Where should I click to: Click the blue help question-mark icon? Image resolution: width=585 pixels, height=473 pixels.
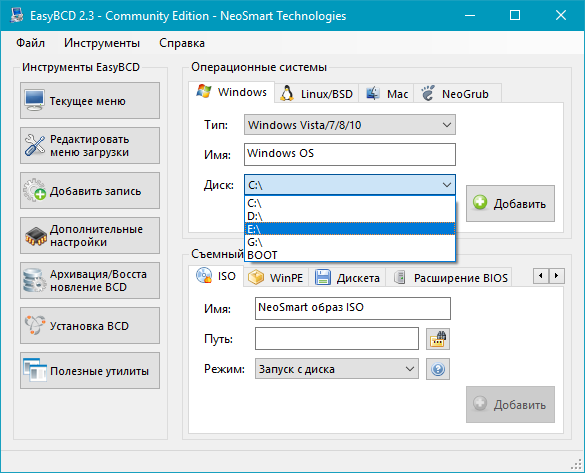click(438, 369)
